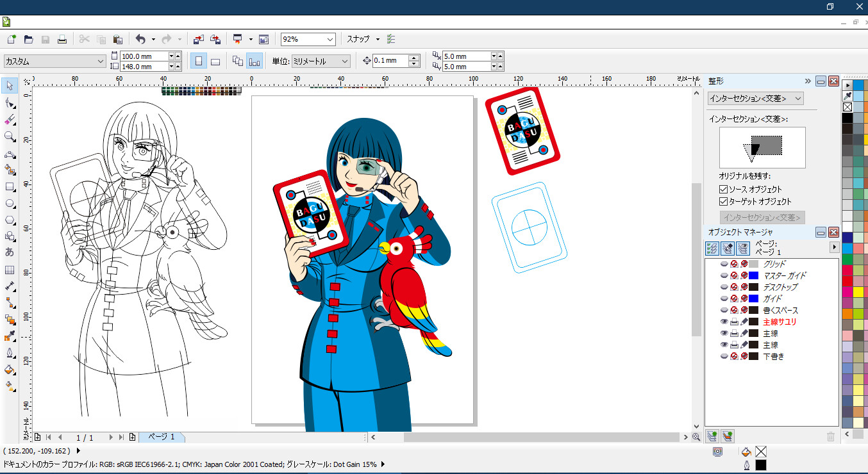The image size is (868, 474).
Task: Pick the no-color X swatch in the palette
Action: pyautogui.click(x=847, y=107)
